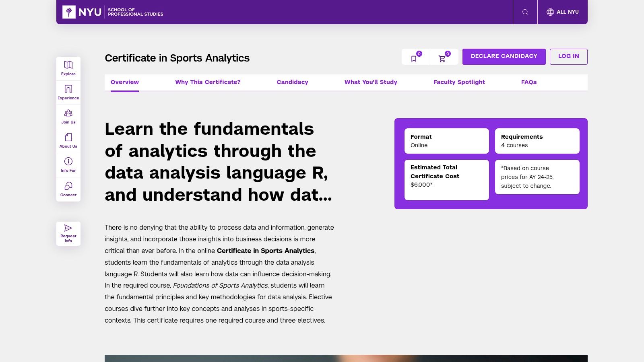Open the search magnifier icon
Viewport: 644px width, 362px height.
coord(525,12)
